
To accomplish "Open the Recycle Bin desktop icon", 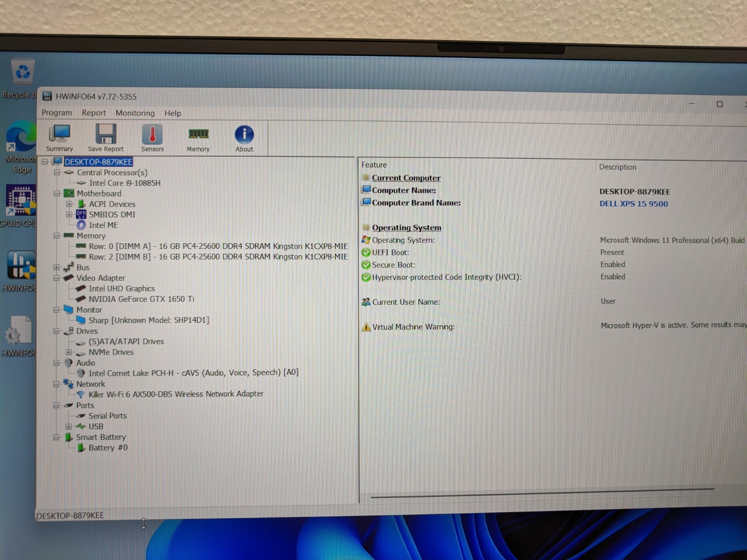I will point(21,79).
